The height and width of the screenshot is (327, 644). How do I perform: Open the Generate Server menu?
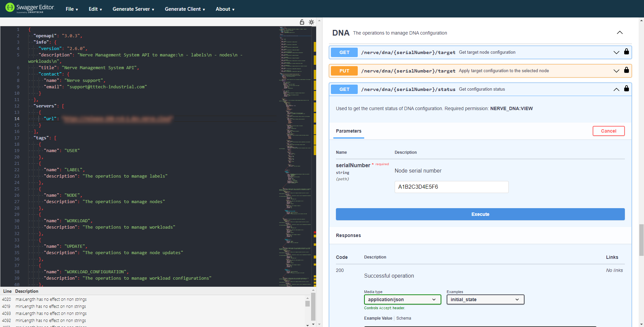pyautogui.click(x=133, y=9)
